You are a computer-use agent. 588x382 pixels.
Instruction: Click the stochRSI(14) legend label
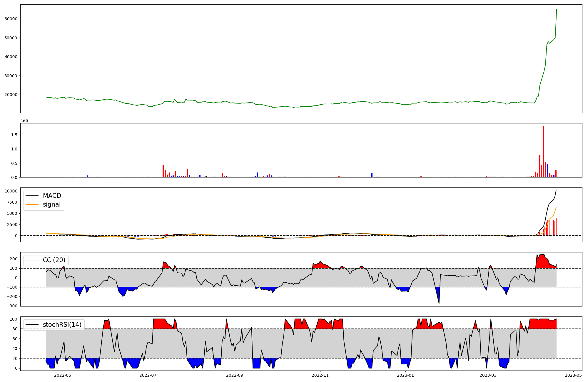click(62, 325)
